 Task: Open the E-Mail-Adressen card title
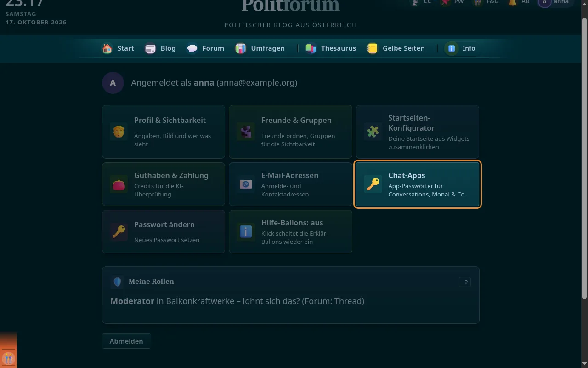coord(290,175)
